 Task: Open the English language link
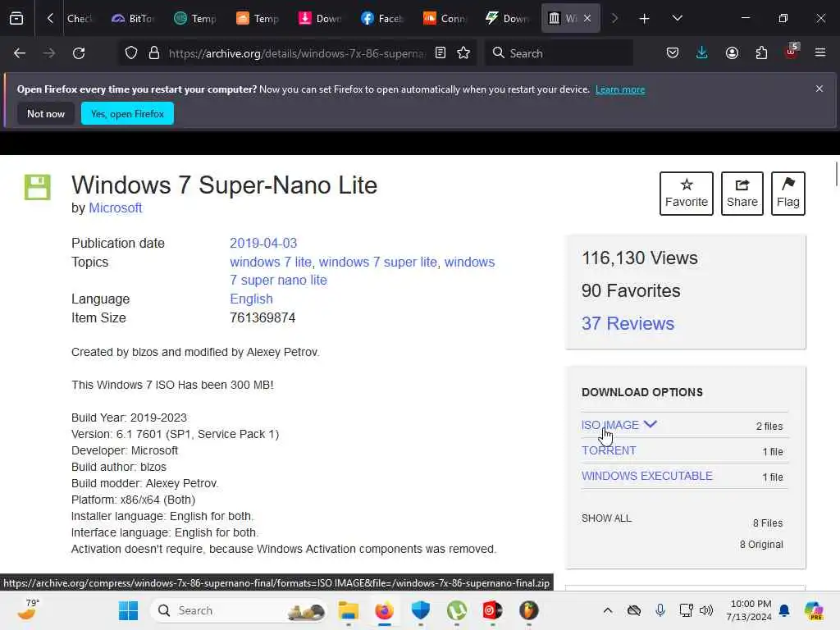click(x=251, y=299)
